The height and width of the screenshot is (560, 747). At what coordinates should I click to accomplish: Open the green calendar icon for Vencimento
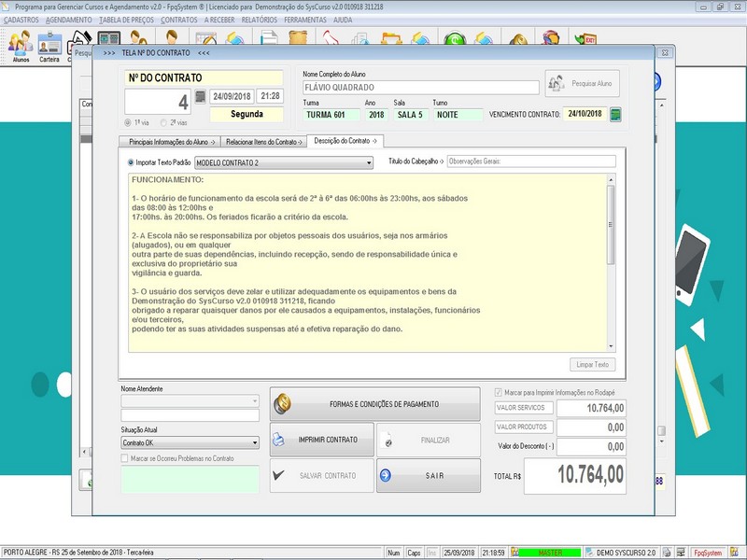pos(615,114)
